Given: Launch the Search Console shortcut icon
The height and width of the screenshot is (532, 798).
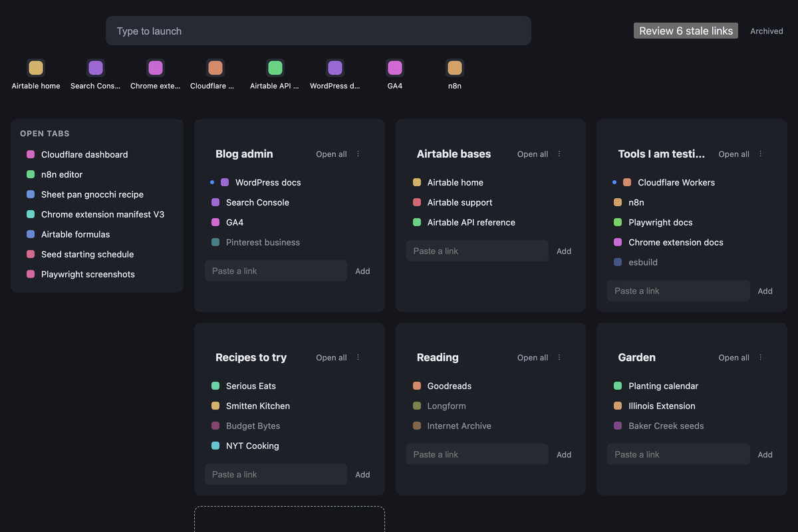Looking at the screenshot, I should coord(96,68).
